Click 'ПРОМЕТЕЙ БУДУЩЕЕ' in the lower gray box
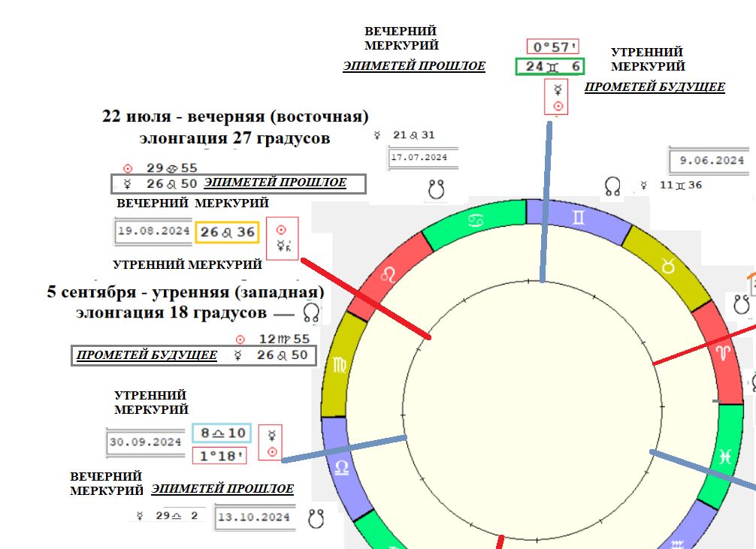Screen dimensions: 756x549 147,355
